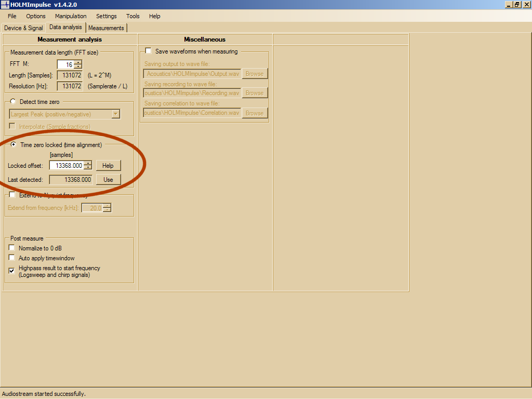Select the Data analysis tab

[x=65, y=27]
